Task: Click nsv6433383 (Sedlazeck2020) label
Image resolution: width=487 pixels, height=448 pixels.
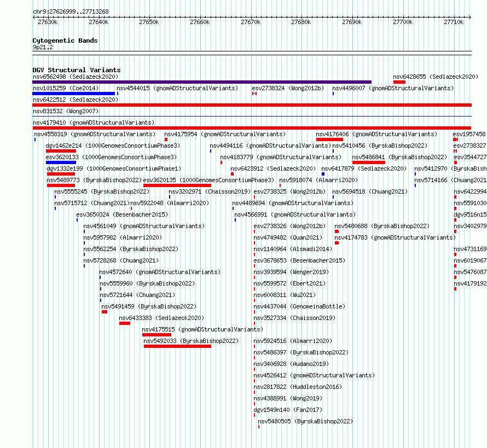Action: point(161,318)
